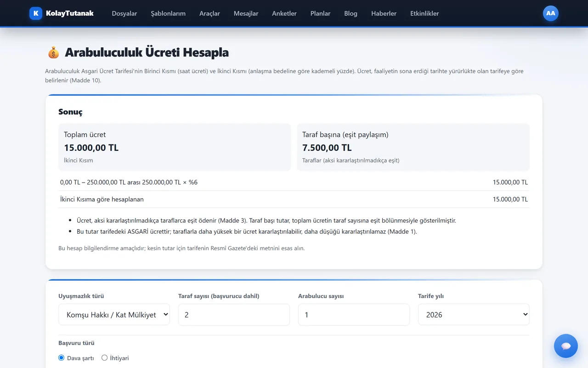Viewport: 588px width, 368px height.
Task: Click the 'Başvuru türü' label
Action: [77, 343]
